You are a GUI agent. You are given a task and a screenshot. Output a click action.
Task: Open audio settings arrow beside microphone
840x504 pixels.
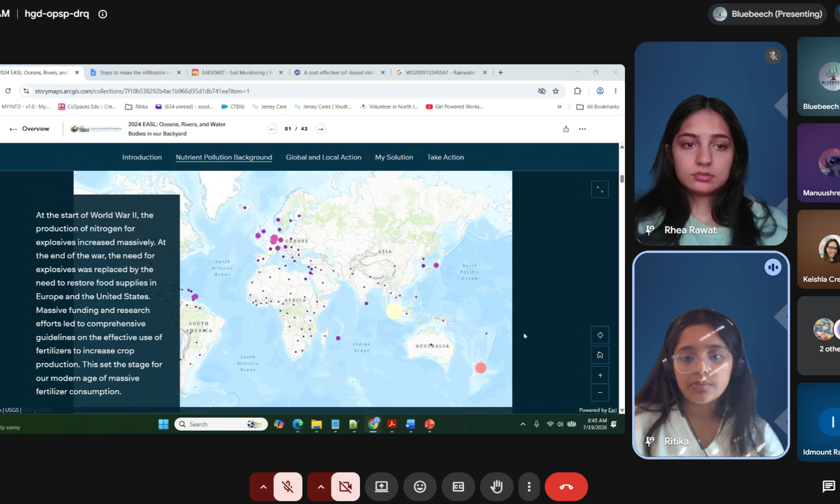coord(263,487)
